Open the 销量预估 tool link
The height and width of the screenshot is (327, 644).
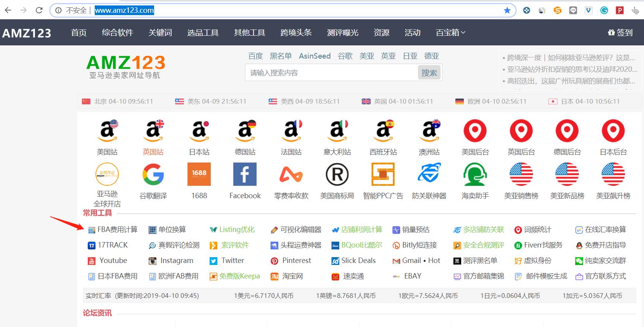pos(411,230)
